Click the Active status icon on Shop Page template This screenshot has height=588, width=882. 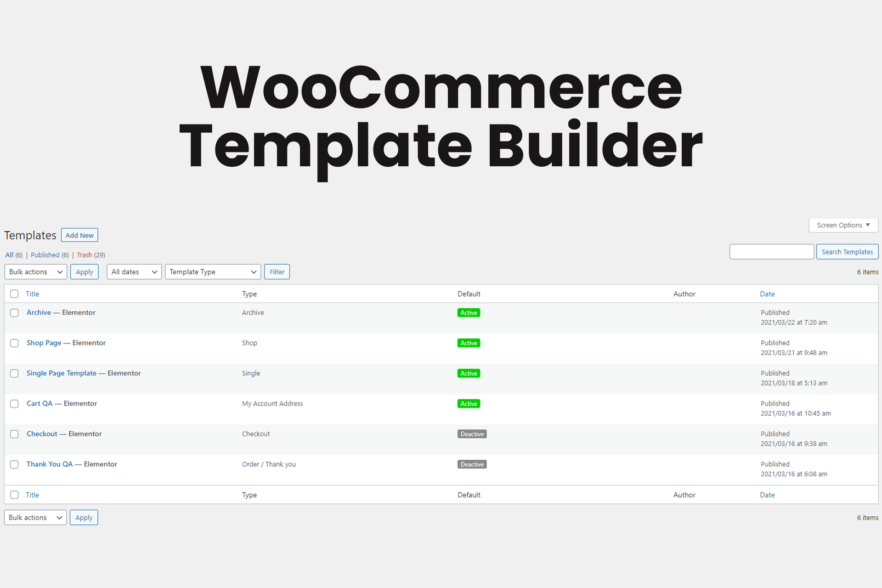[x=469, y=343]
